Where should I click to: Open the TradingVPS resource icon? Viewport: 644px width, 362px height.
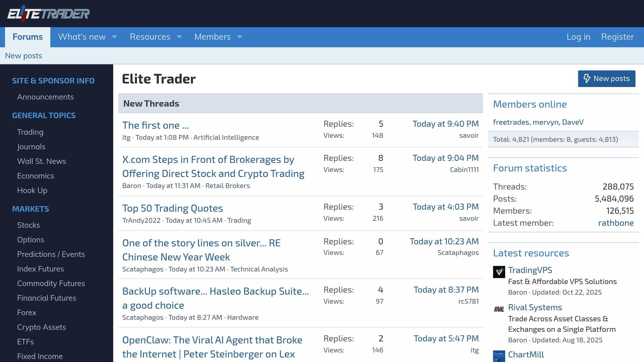point(499,272)
